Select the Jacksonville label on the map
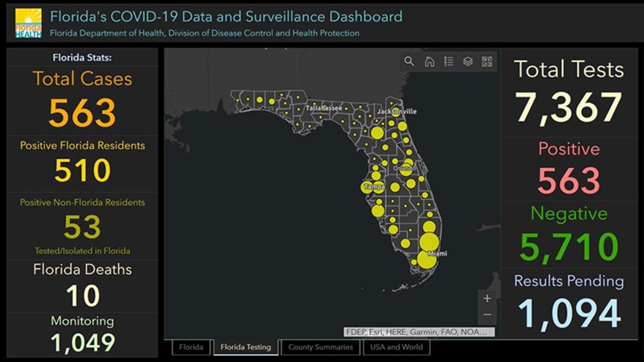 pos(397,111)
